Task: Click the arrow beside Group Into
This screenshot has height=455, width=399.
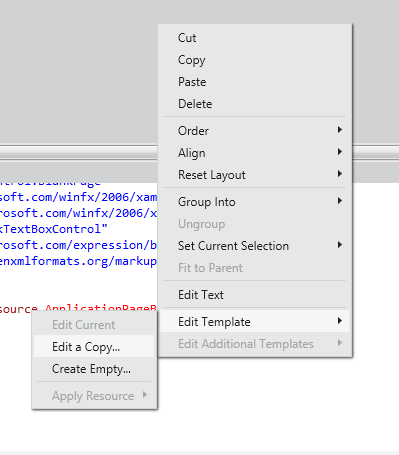Action: pyautogui.click(x=340, y=201)
